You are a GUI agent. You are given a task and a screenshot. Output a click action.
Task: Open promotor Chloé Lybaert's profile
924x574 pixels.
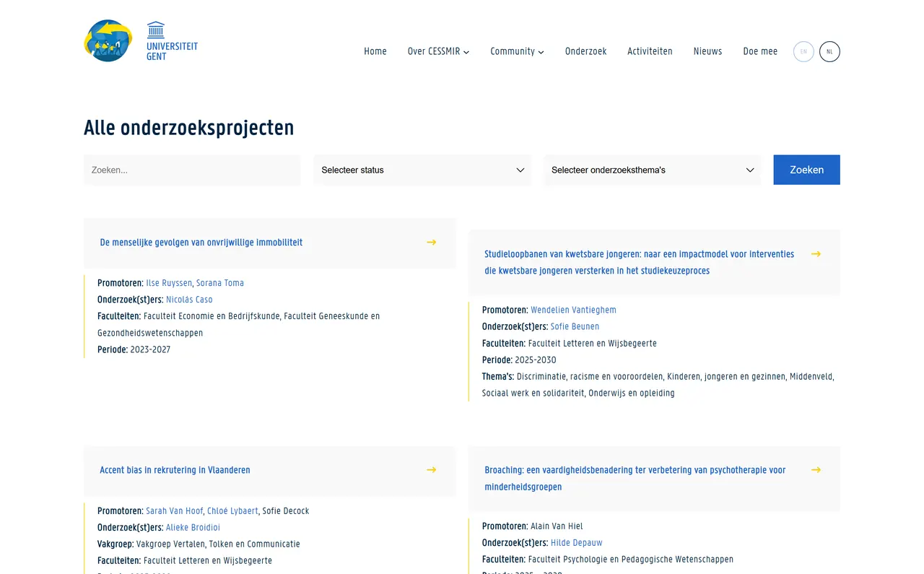232,511
